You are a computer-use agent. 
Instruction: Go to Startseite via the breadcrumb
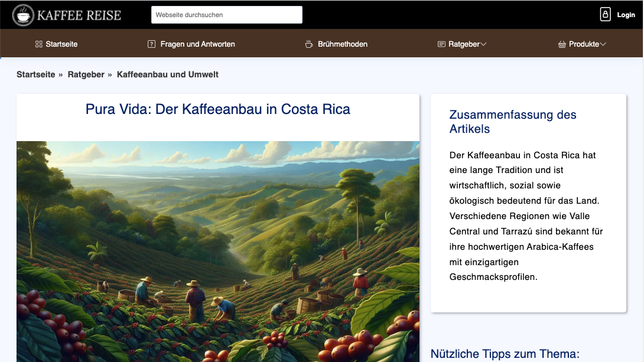35,74
